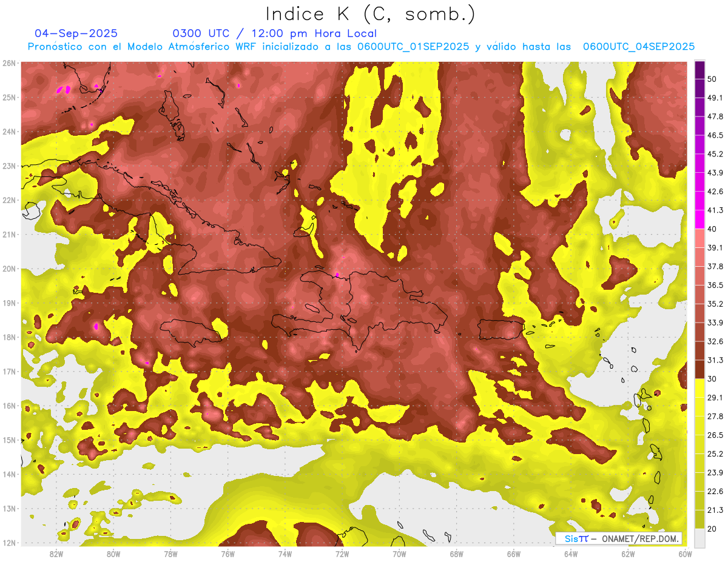
Task: Click the colorbar value '21.3'
Action: [715, 510]
